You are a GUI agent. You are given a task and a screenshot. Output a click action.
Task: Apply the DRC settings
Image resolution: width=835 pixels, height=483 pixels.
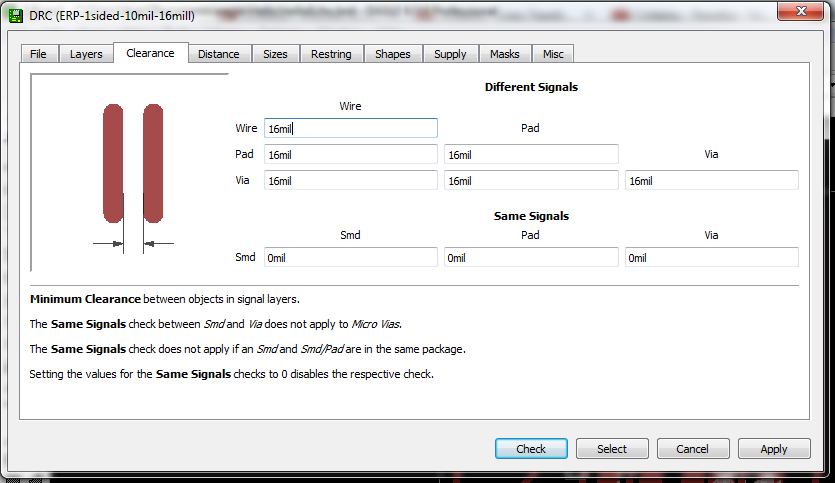pos(774,449)
